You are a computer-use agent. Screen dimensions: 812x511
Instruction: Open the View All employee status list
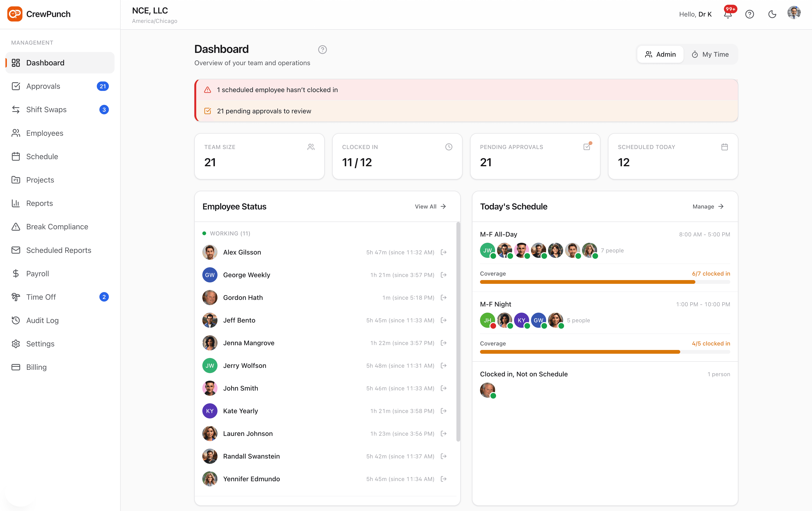[x=430, y=206]
